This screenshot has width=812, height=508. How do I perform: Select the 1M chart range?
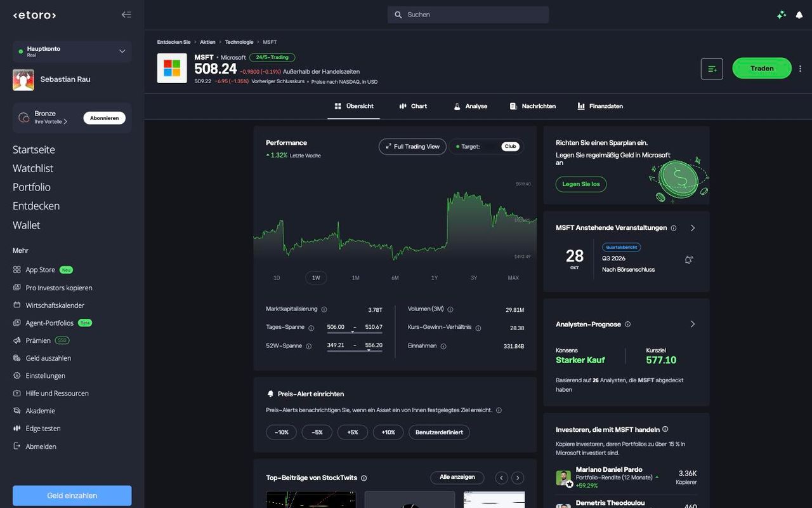[x=356, y=278]
